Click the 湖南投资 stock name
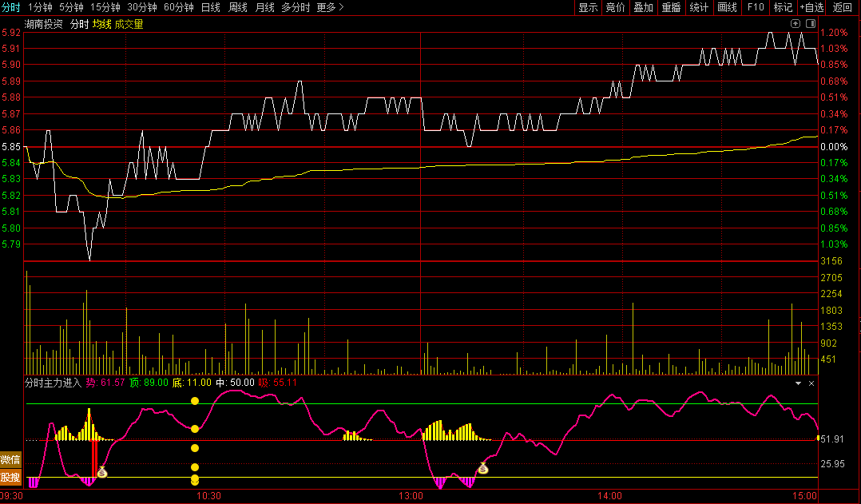The width and height of the screenshot is (861, 504). coord(44,24)
